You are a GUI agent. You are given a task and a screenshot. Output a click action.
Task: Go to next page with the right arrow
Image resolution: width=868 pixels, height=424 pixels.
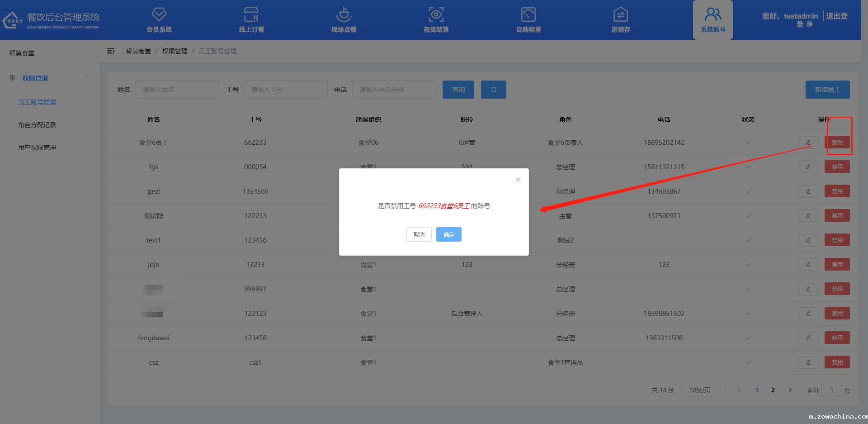point(790,390)
